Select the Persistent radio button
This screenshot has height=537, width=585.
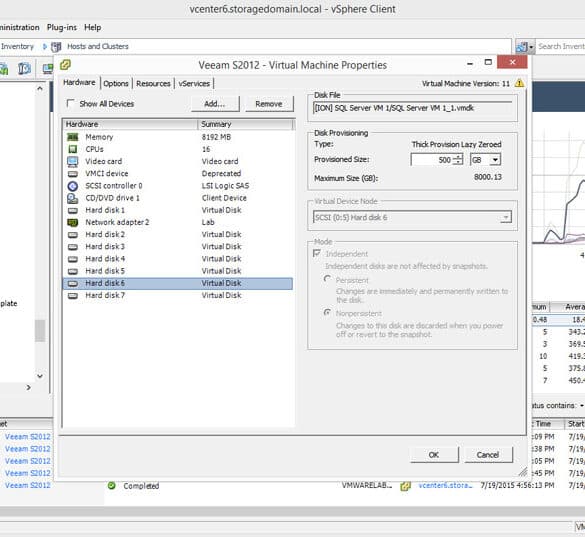click(327, 279)
